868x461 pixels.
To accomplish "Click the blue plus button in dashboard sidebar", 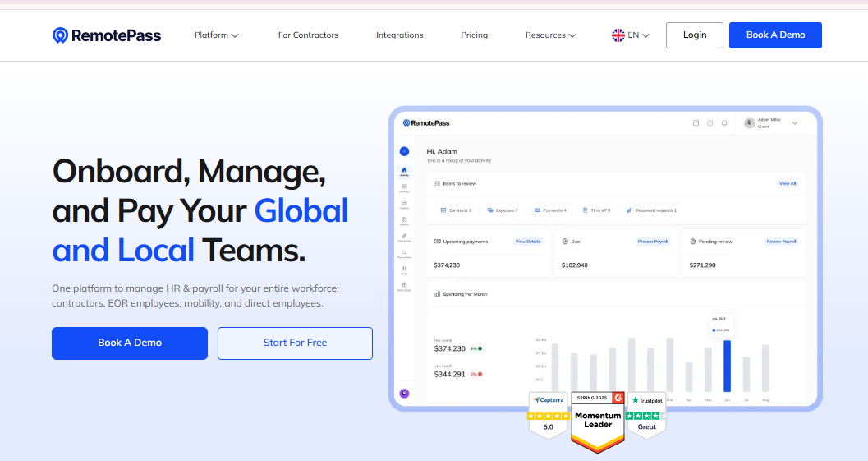I will [404, 151].
